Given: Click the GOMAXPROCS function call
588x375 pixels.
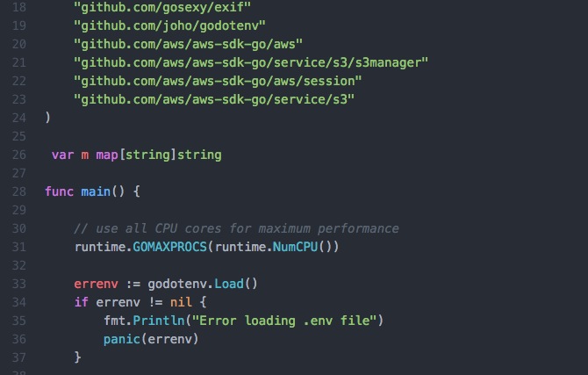Looking at the screenshot, I should pyautogui.click(x=170, y=247).
